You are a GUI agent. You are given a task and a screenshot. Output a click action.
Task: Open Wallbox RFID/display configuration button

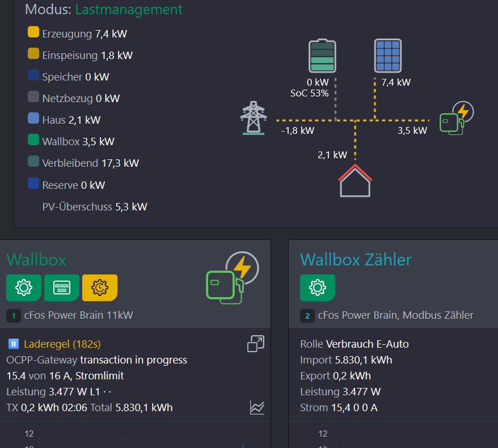[x=62, y=288]
